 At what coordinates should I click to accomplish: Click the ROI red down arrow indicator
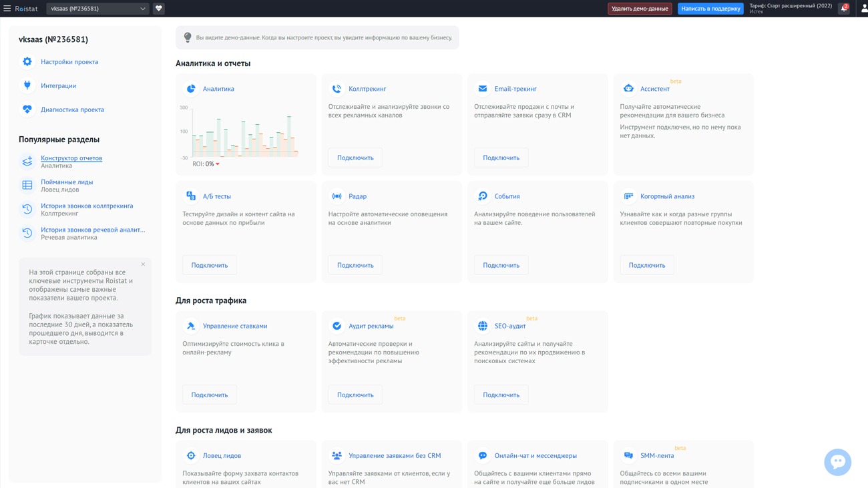click(218, 164)
